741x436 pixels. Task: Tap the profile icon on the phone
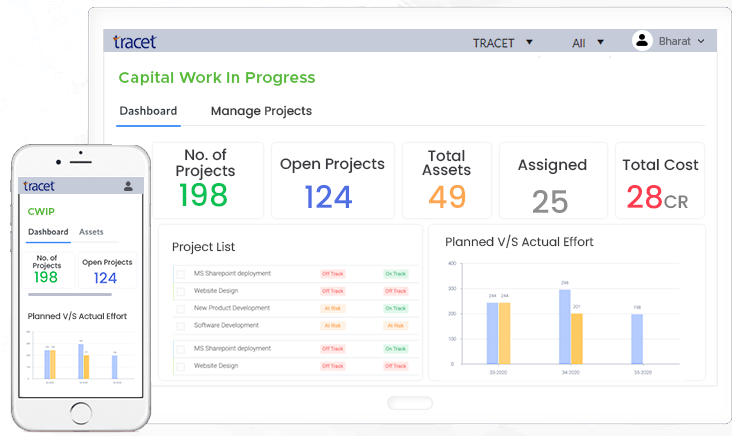128,186
